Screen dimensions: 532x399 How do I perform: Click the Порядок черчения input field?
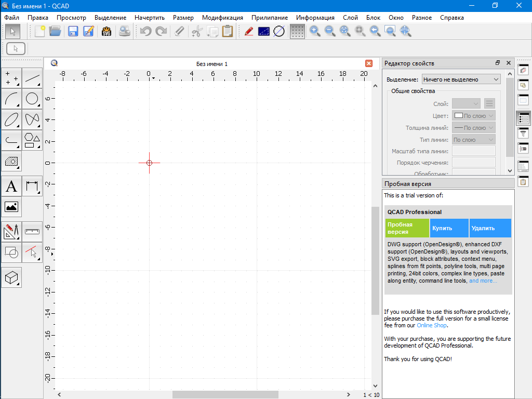tap(474, 163)
